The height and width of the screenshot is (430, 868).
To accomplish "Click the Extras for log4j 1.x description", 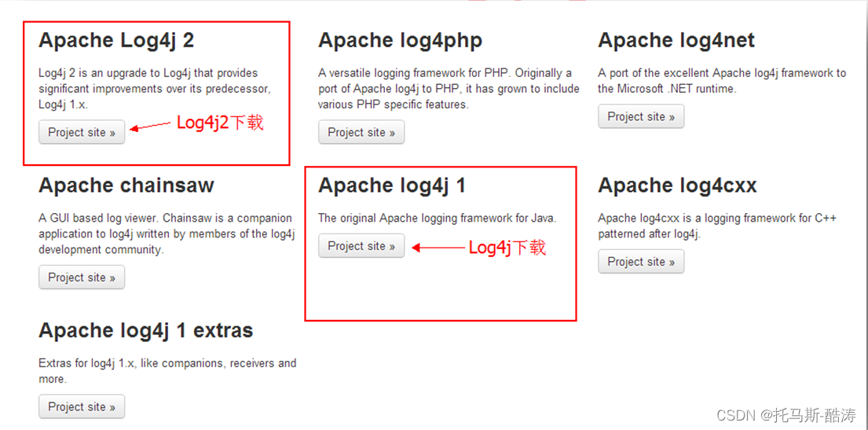I will click(167, 371).
